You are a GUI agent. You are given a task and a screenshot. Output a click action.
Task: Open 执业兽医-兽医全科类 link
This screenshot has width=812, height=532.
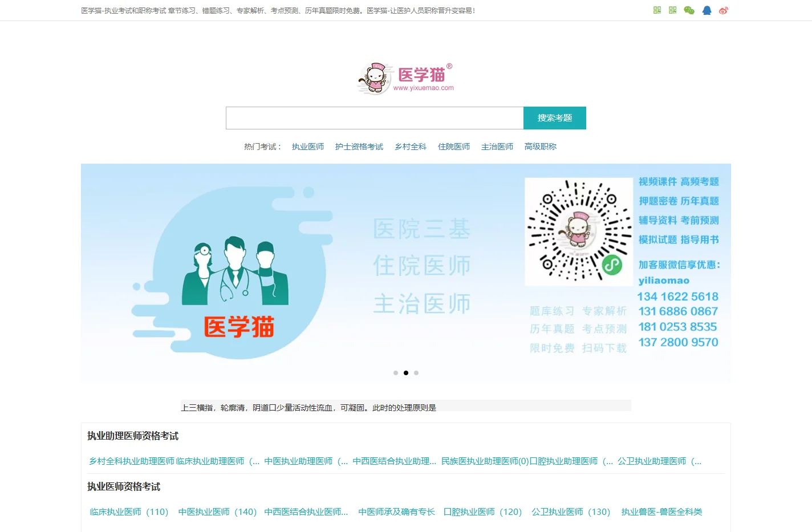[662, 512]
